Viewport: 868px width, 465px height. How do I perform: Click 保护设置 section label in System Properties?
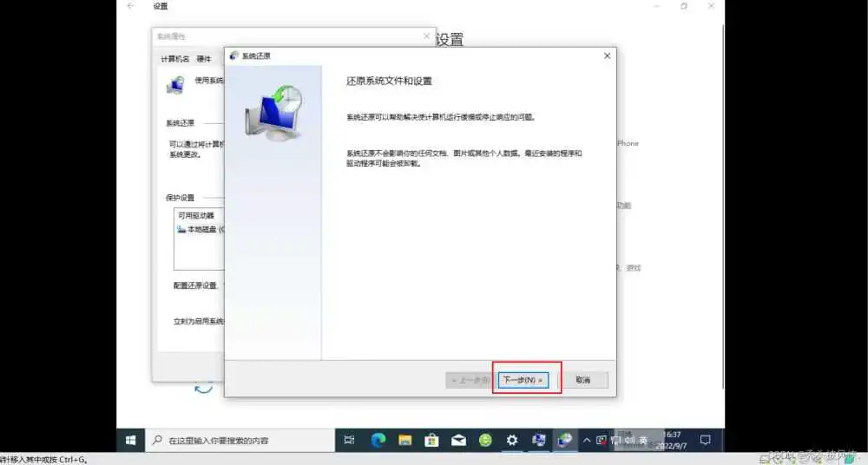tap(181, 198)
